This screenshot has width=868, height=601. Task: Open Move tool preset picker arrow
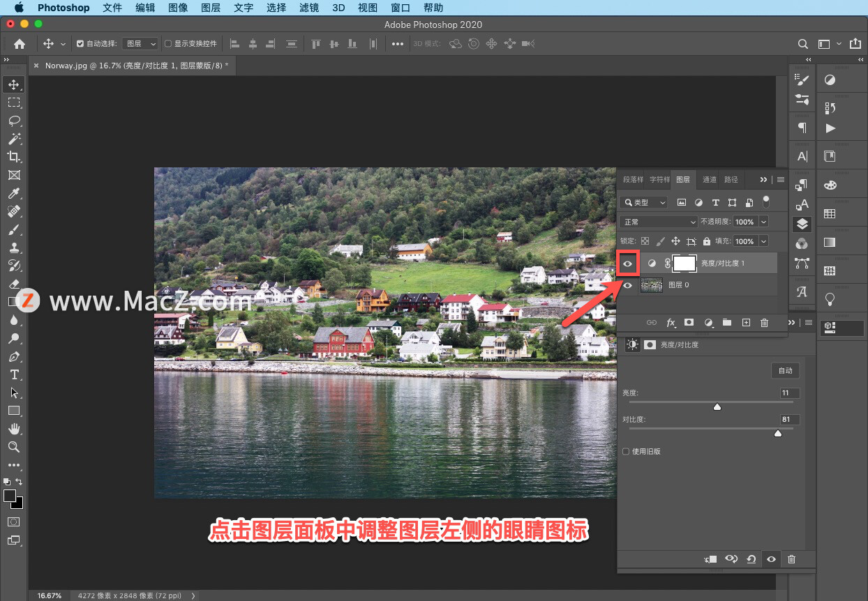[x=63, y=44]
